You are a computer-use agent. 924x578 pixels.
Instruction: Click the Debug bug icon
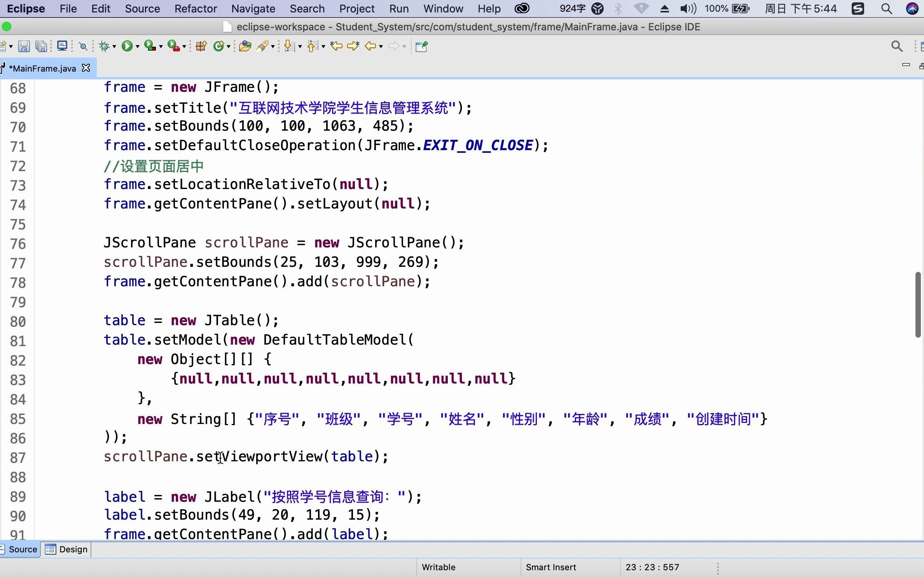point(104,46)
